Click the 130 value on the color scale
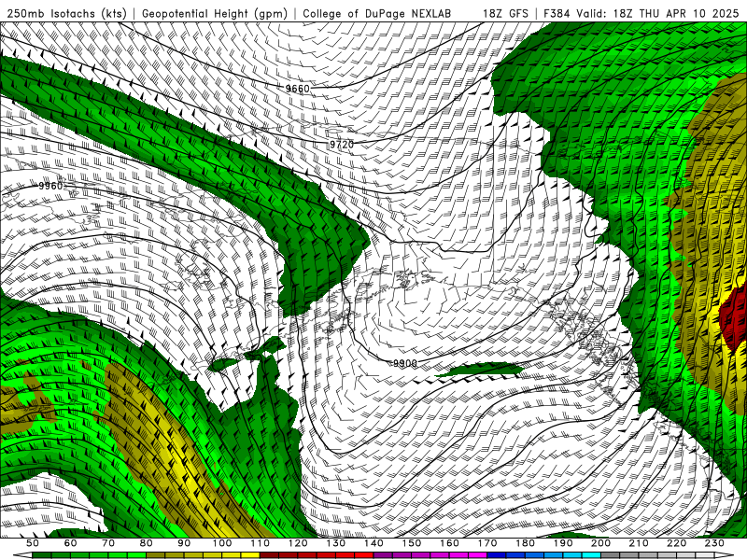The width and height of the screenshot is (747, 560). pyautogui.click(x=336, y=543)
